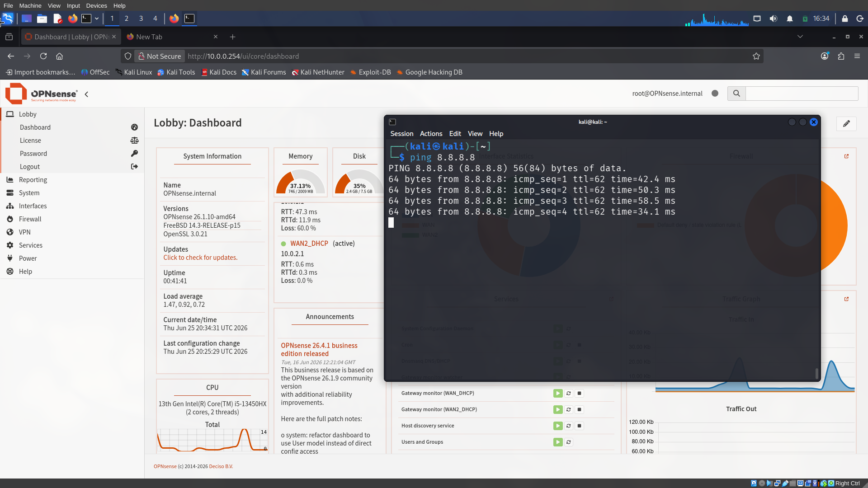The width and height of the screenshot is (868, 488).
Task: Open Firewall widget external link icon
Action: [846, 156]
